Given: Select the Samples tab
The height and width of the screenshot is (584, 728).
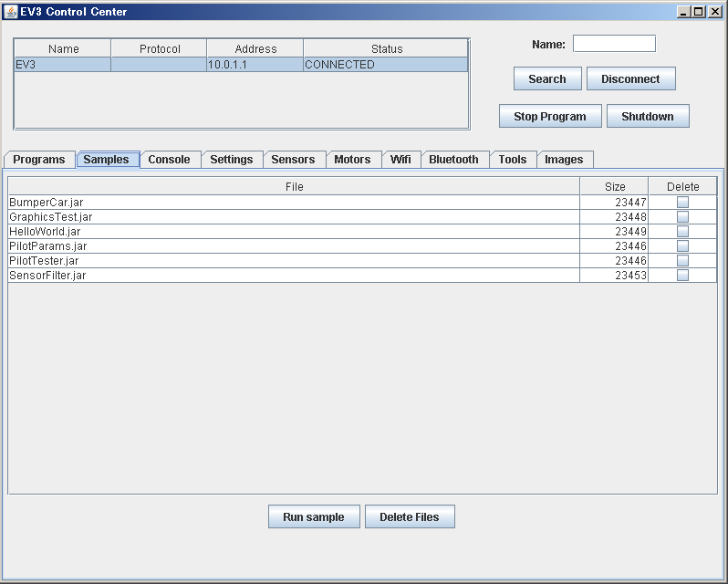Looking at the screenshot, I should (x=107, y=159).
